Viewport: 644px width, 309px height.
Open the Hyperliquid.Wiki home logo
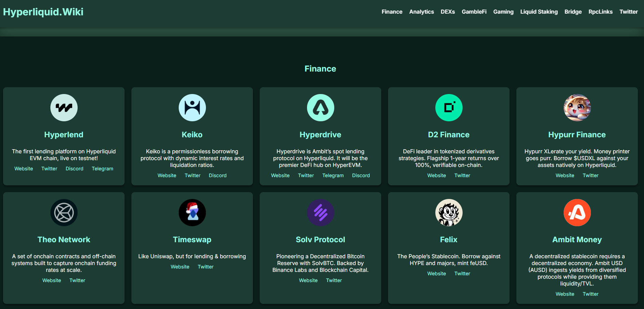(x=43, y=12)
